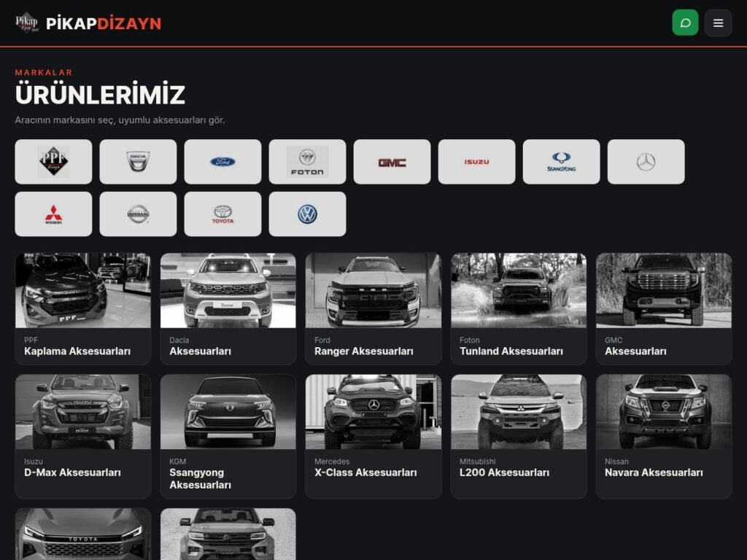
Task: Open the green chat message button
Action: [685, 23]
